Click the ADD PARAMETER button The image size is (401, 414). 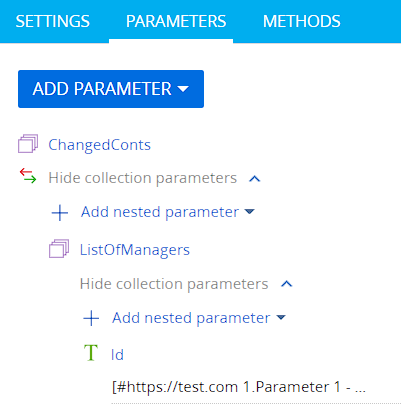[x=111, y=89]
